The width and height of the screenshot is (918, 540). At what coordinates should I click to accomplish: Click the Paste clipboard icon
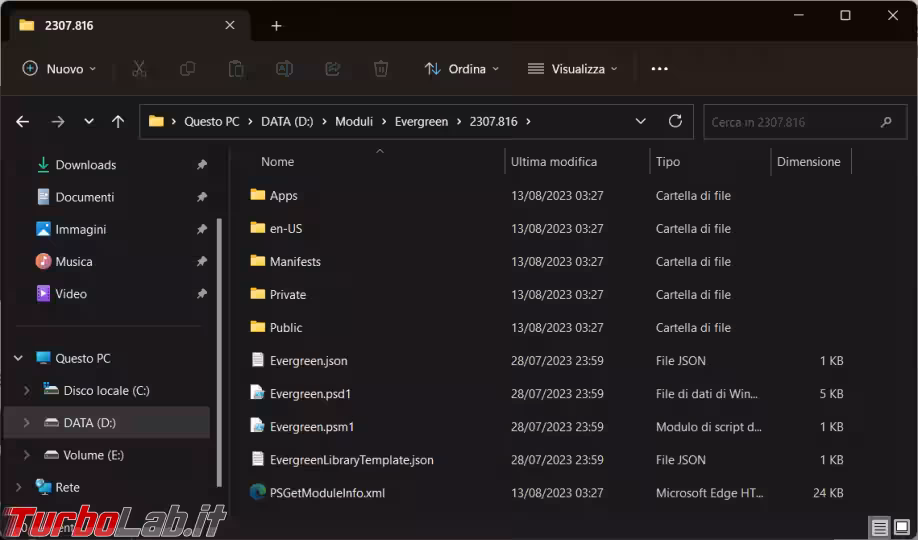(x=236, y=69)
